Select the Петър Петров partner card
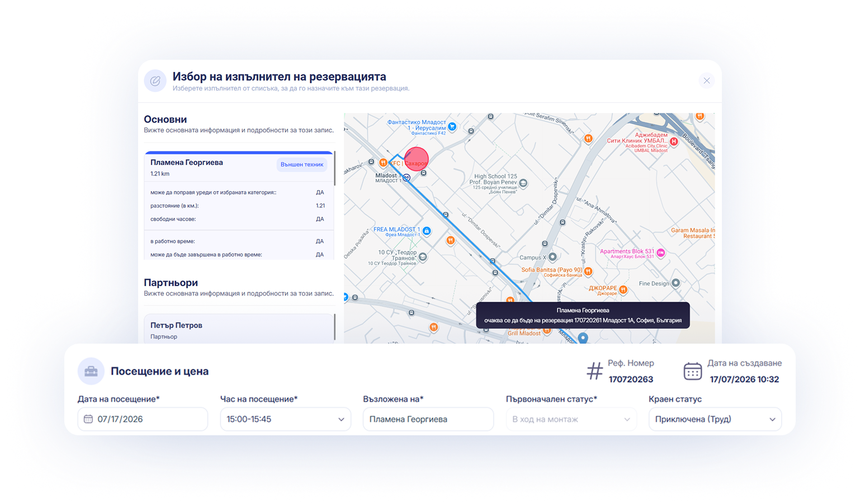This screenshot has height=504, width=860. (x=239, y=329)
